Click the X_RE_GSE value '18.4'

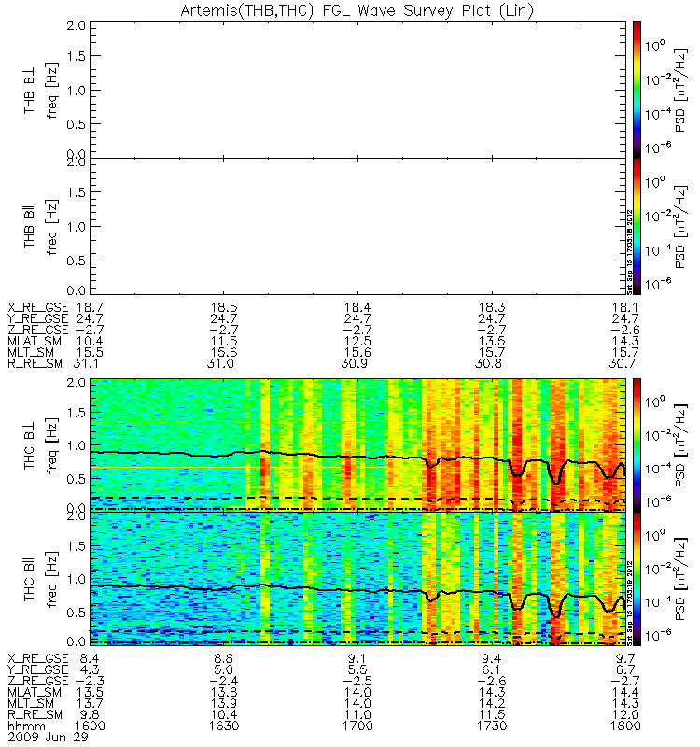(357, 307)
